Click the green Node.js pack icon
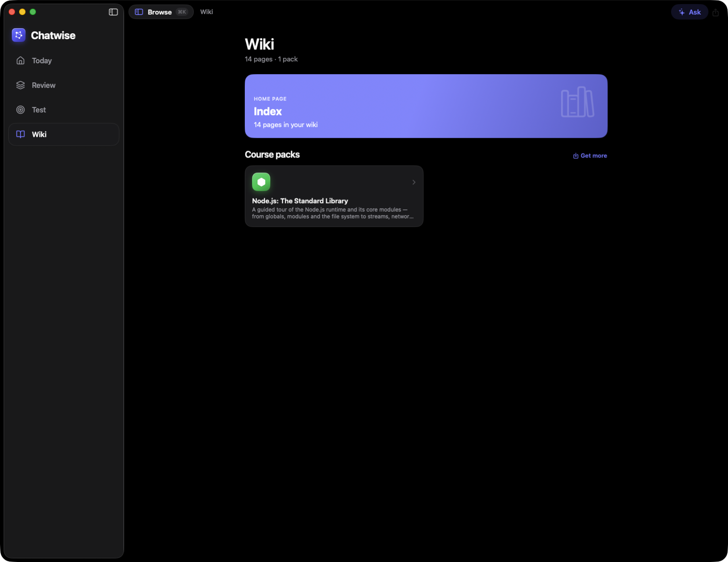The height and width of the screenshot is (562, 728). tap(261, 182)
